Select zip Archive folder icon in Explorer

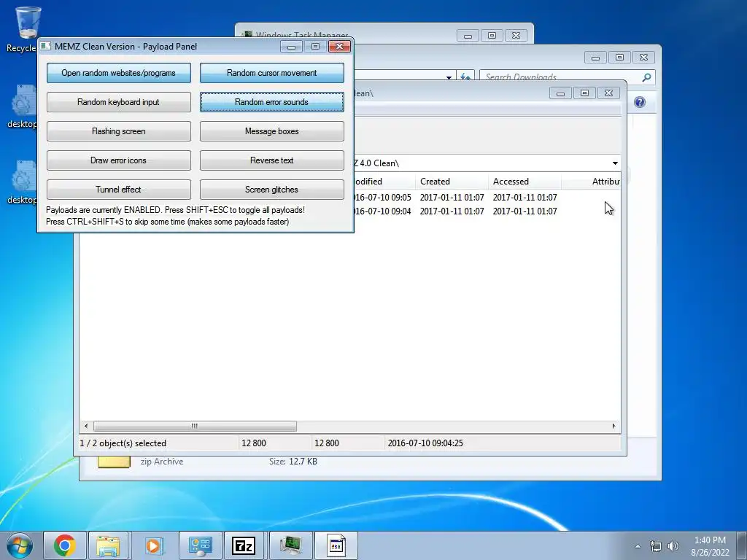pyautogui.click(x=114, y=461)
